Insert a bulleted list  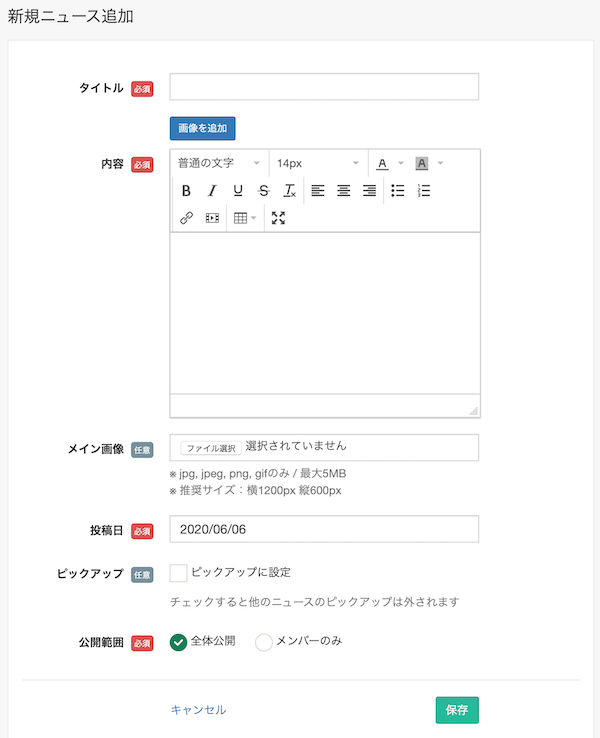click(398, 191)
